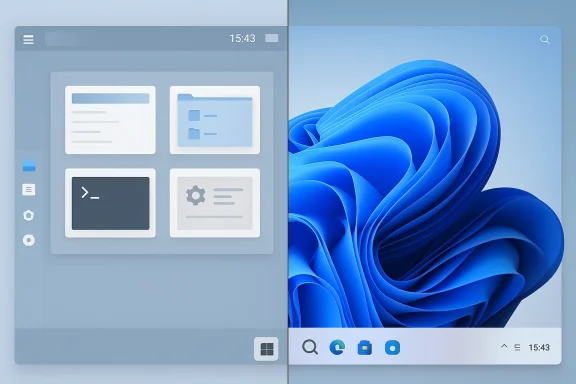Screen dimensions: 576x384
Task: Open the blue camera-like app on taskbar
Action: pyautogui.click(x=392, y=348)
